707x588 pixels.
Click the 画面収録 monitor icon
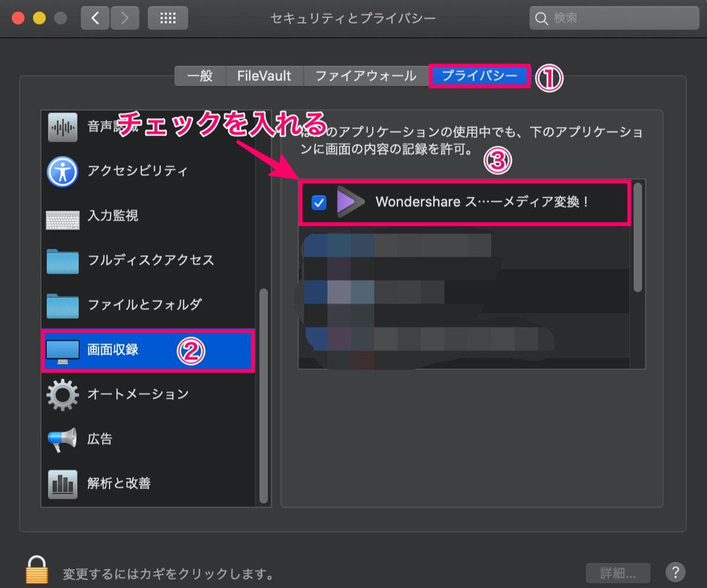(x=62, y=352)
